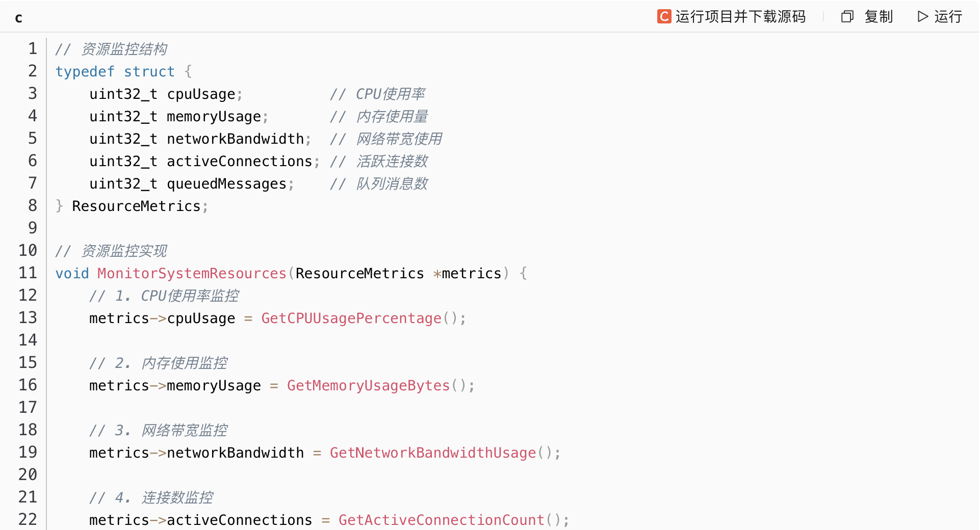
Task: Click the comment 资源监控结构 on line 1
Action: (124, 49)
